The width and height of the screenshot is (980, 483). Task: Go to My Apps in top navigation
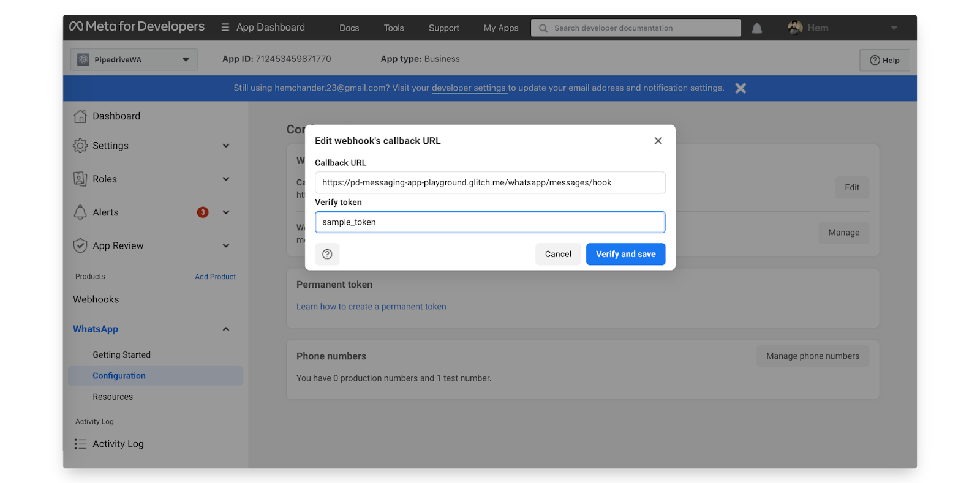pyautogui.click(x=500, y=28)
